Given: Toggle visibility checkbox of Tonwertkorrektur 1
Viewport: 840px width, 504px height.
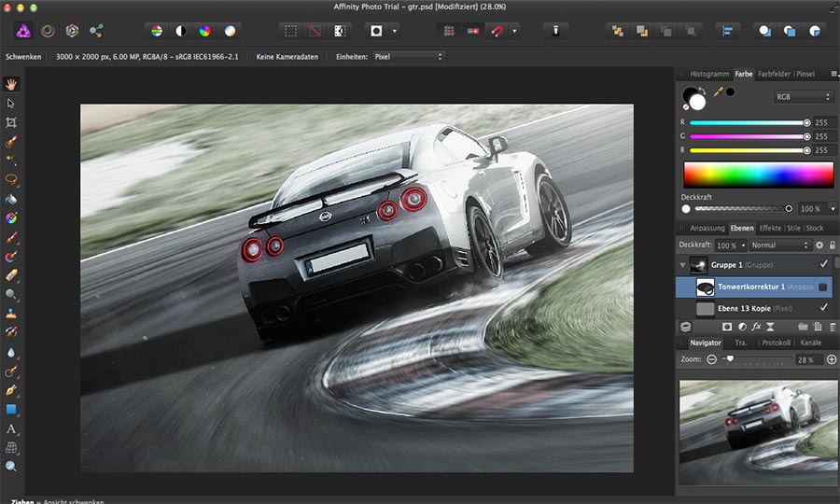Looking at the screenshot, I should 823,287.
